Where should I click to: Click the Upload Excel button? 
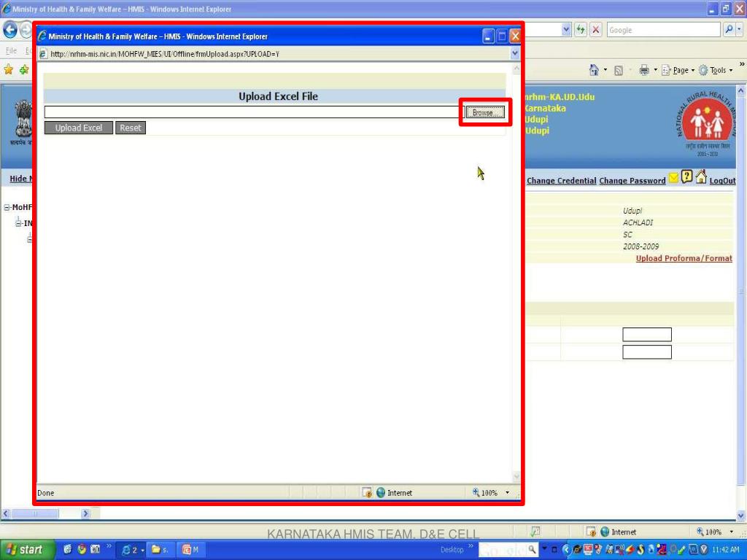point(79,128)
